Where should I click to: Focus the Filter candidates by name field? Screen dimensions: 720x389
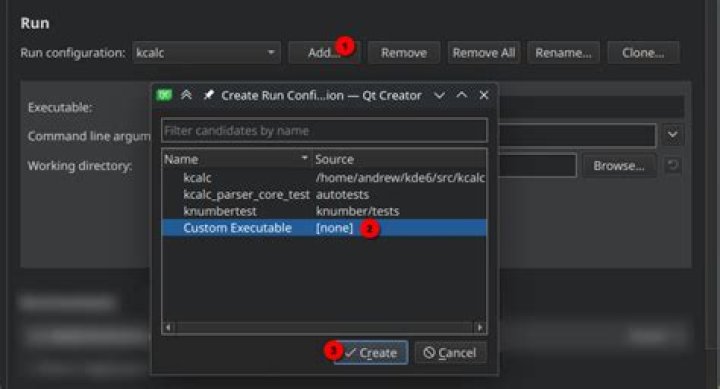324,131
